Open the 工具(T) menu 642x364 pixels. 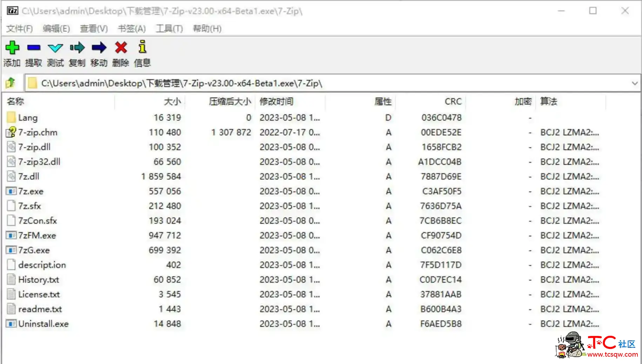point(169,28)
